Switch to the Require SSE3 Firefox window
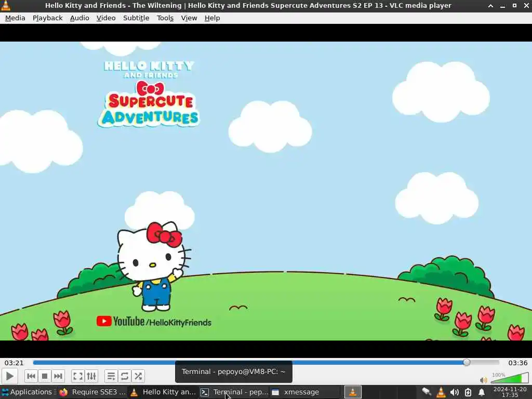 pos(92,392)
